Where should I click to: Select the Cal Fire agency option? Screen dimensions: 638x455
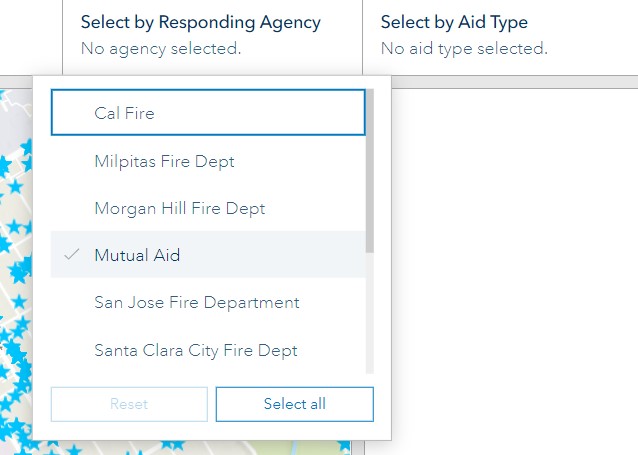[208, 113]
